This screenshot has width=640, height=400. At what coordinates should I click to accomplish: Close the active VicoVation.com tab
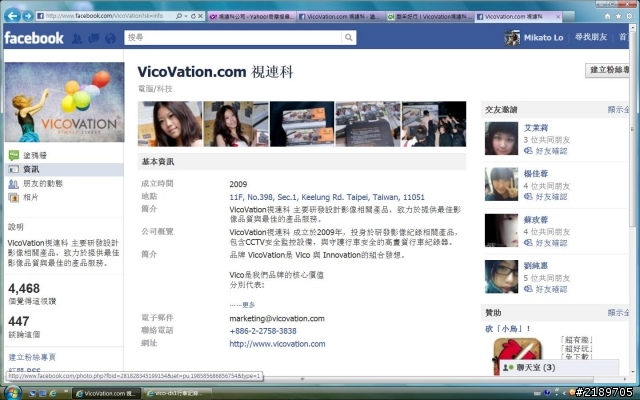tap(558, 17)
